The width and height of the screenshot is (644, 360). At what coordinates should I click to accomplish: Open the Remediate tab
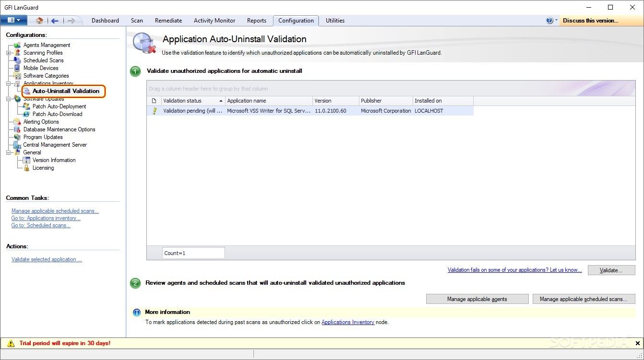[168, 21]
